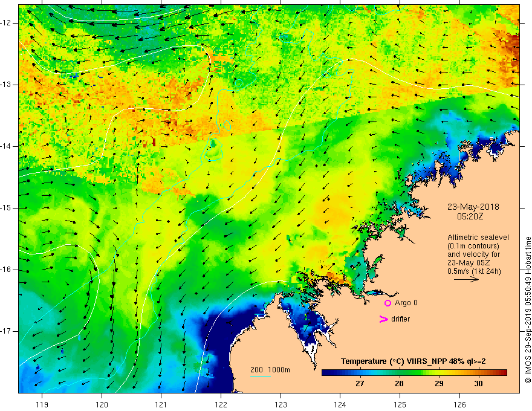Click the temperature color bar
The width and height of the screenshot is (532, 411).
[414, 373]
